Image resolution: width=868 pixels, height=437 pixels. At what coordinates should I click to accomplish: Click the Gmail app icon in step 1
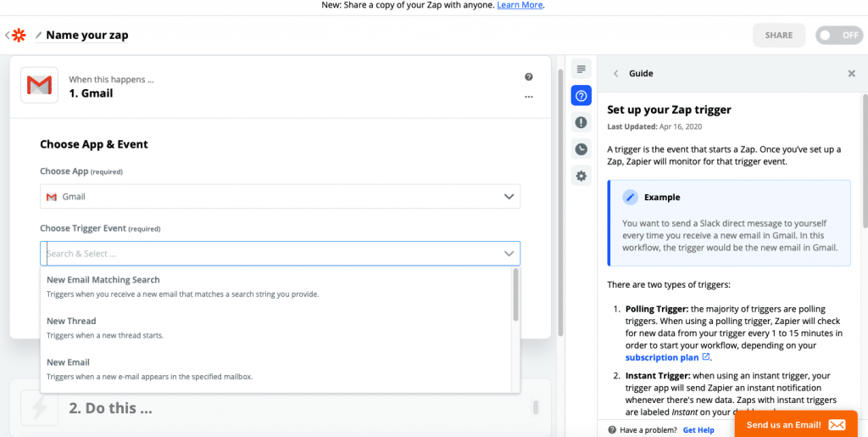click(x=39, y=85)
